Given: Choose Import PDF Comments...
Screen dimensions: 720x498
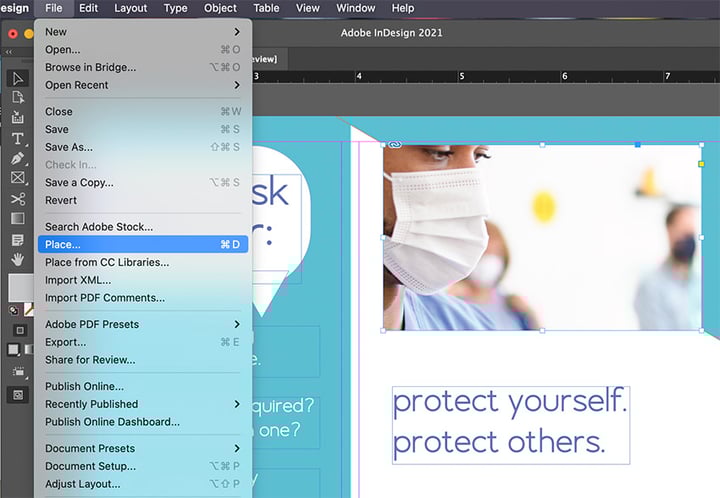Looking at the screenshot, I should tap(143, 298).
